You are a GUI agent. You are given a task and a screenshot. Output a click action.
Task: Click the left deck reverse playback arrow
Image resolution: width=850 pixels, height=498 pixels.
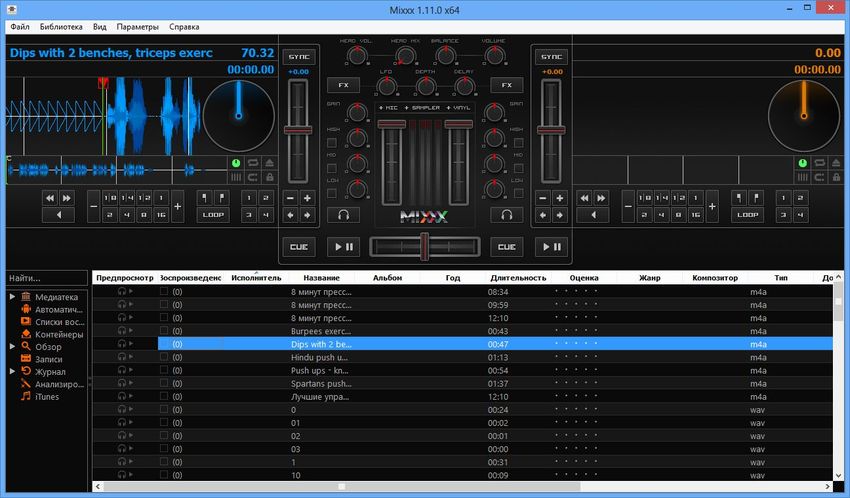click(58, 215)
